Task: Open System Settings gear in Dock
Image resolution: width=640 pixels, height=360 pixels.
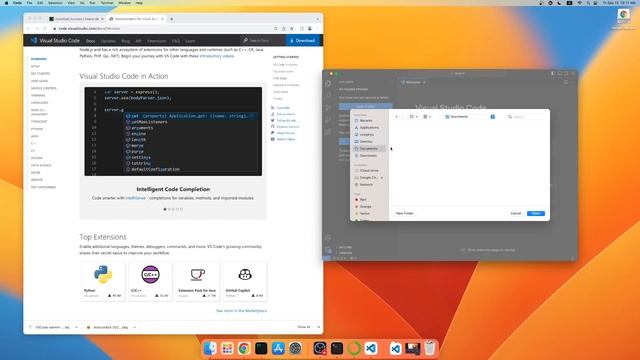Action: (x=296, y=348)
